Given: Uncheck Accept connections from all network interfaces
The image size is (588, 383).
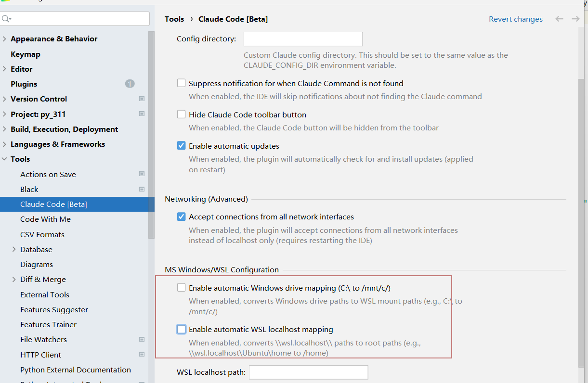Looking at the screenshot, I should pos(181,217).
